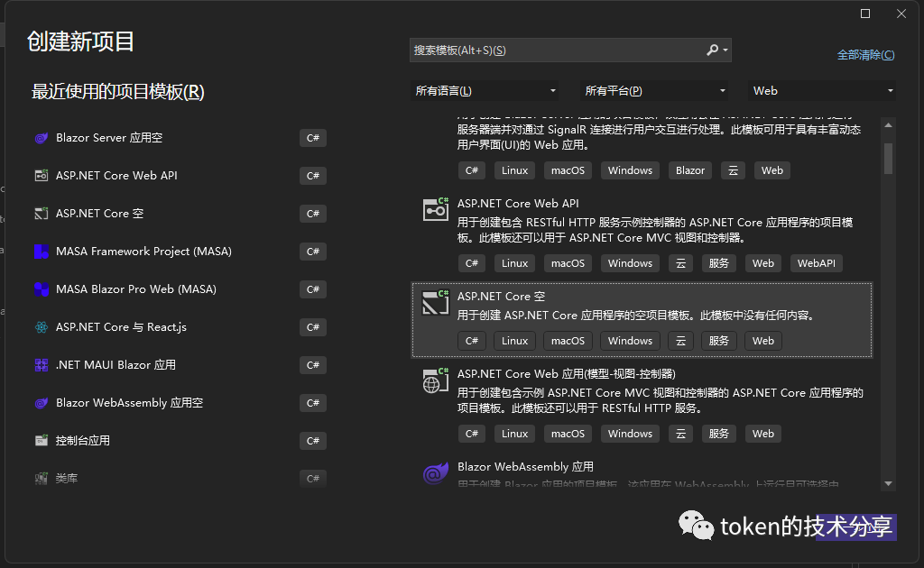The height and width of the screenshot is (568, 924).
Task: Select Blazor WebAssembly 应用 in template list
Action: click(642, 472)
